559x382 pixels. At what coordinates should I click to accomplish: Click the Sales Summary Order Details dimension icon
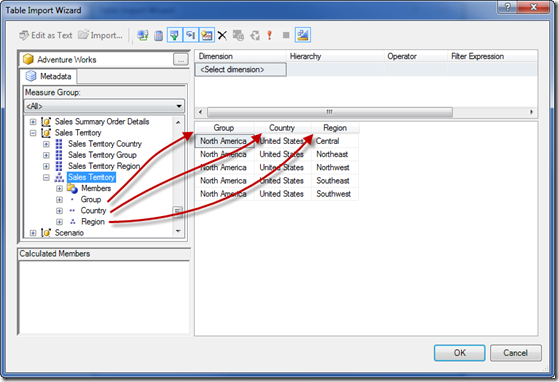point(46,122)
